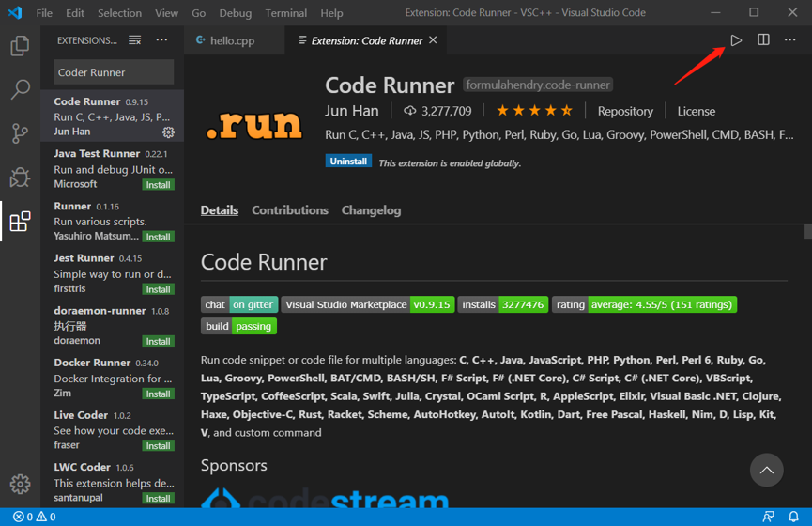Select Jest Runner list entry
The height and width of the screenshot is (526, 812).
click(x=113, y=273)
